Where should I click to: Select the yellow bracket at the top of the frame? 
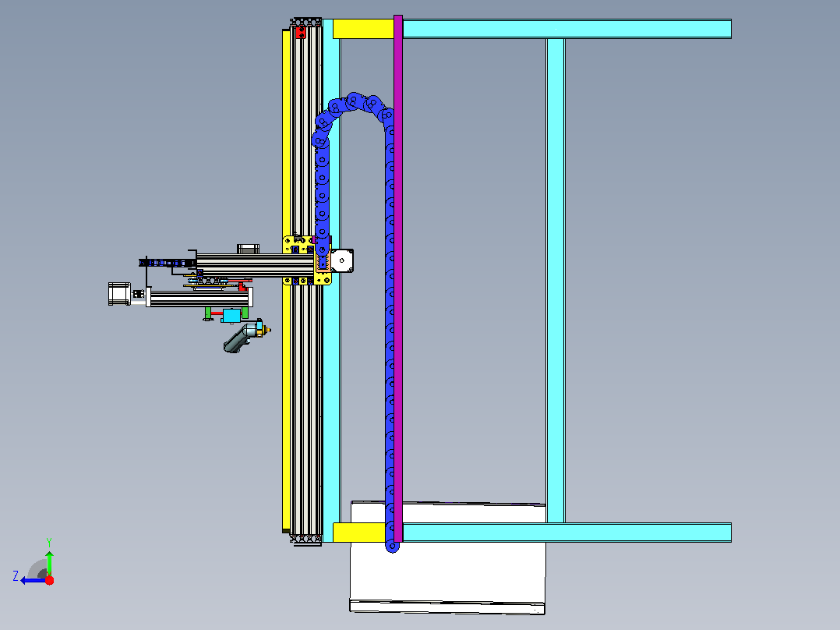tap(363, 29)
